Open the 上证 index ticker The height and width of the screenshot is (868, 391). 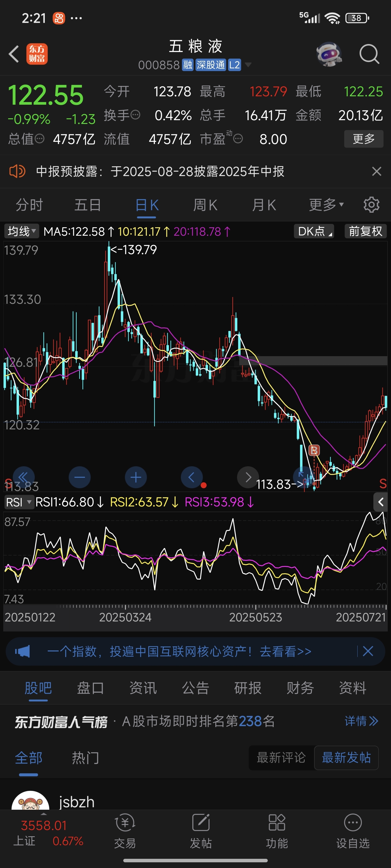48,833
